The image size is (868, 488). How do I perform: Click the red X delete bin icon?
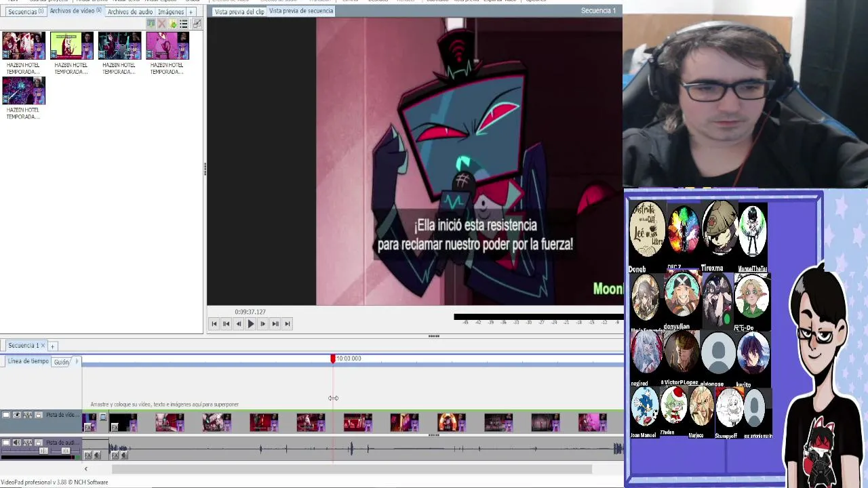point(162,24)
